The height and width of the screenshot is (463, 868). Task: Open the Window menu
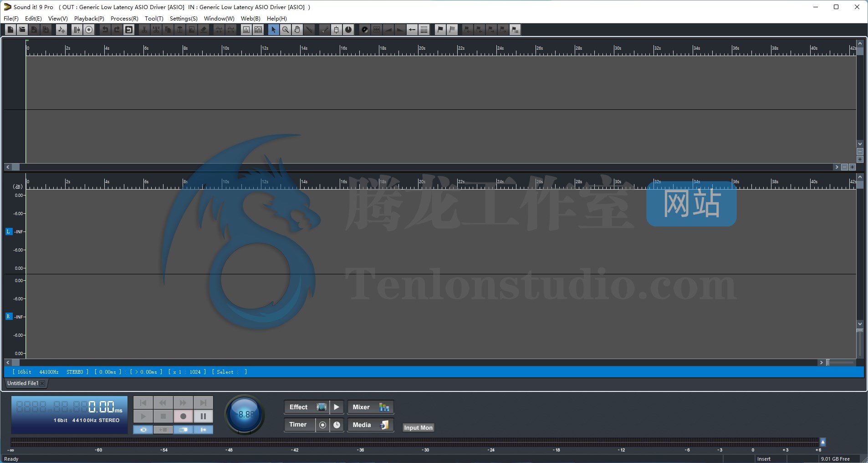pos(219,18)
